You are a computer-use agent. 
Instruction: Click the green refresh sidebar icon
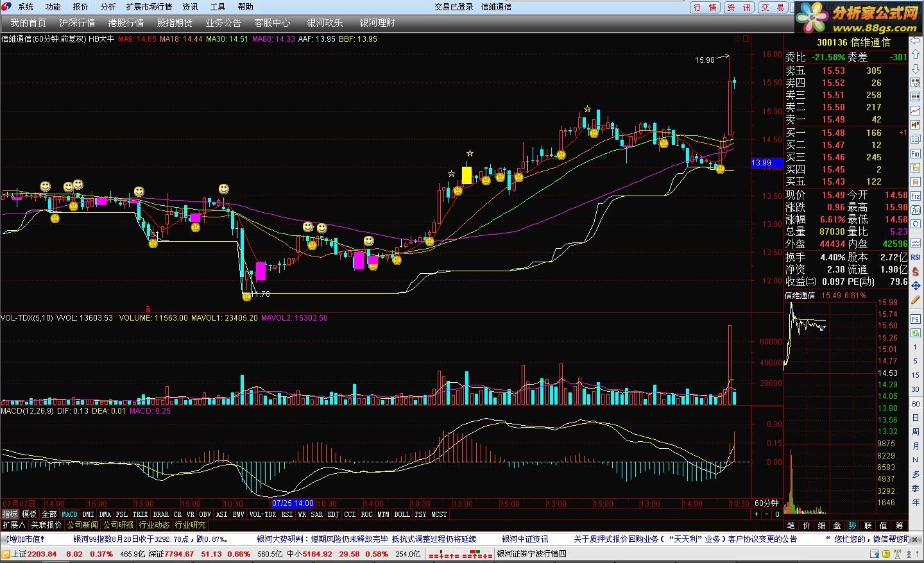(916, 333)
